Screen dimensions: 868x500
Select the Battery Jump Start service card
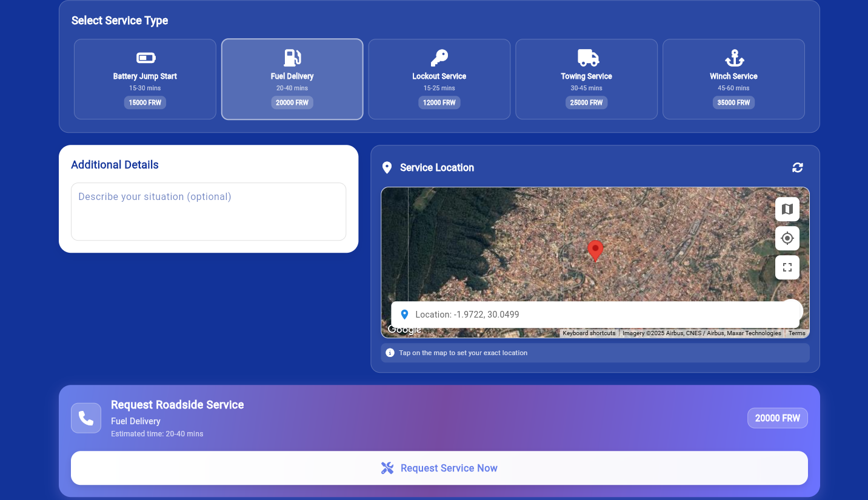point(145,79)
